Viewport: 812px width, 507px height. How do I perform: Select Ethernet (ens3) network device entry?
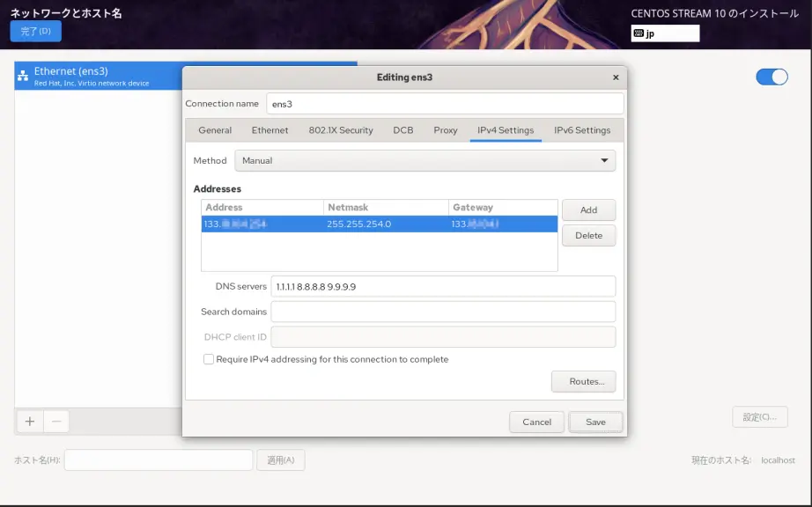(x=99, y=76)
